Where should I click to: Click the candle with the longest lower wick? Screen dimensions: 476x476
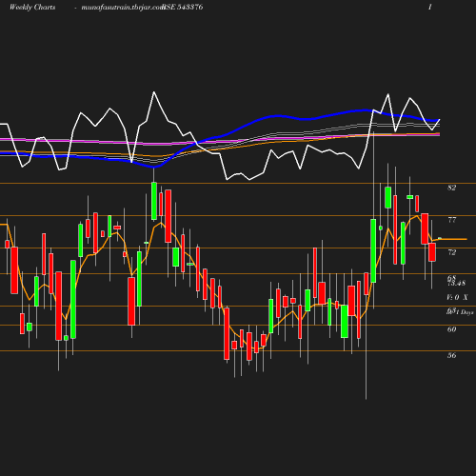pyautogui.click(x=366, y=284)
